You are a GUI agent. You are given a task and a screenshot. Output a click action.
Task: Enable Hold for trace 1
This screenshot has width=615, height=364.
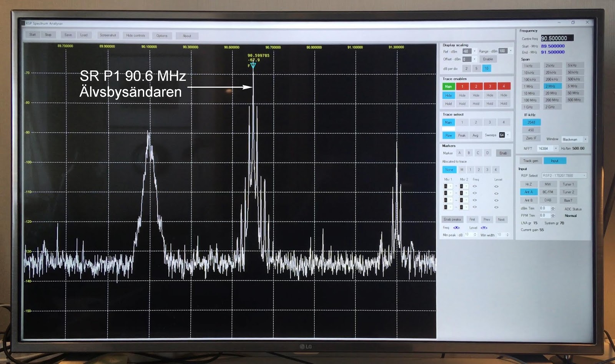point(462,103)
